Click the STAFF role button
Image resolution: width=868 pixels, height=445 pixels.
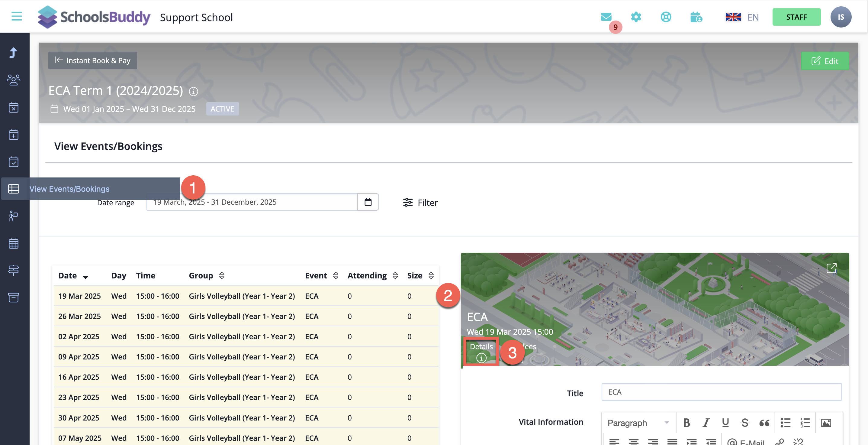tap(796, 17)
